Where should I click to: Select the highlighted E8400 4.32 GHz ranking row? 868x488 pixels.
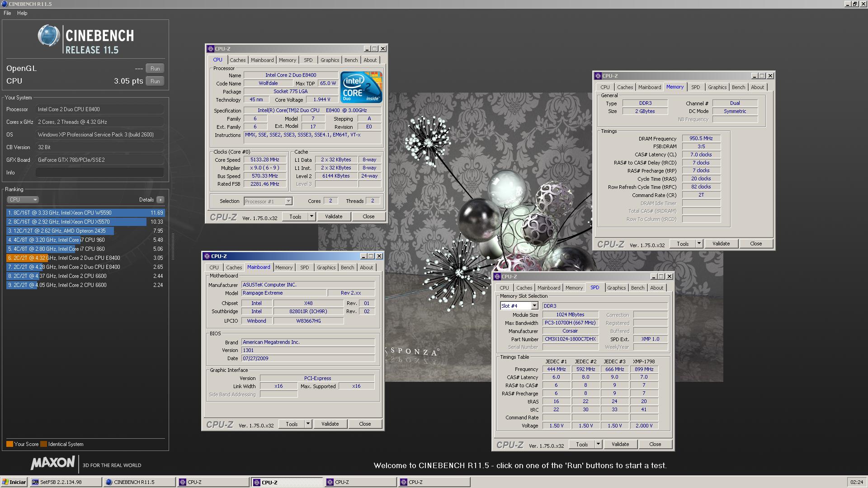click(85, 258)
